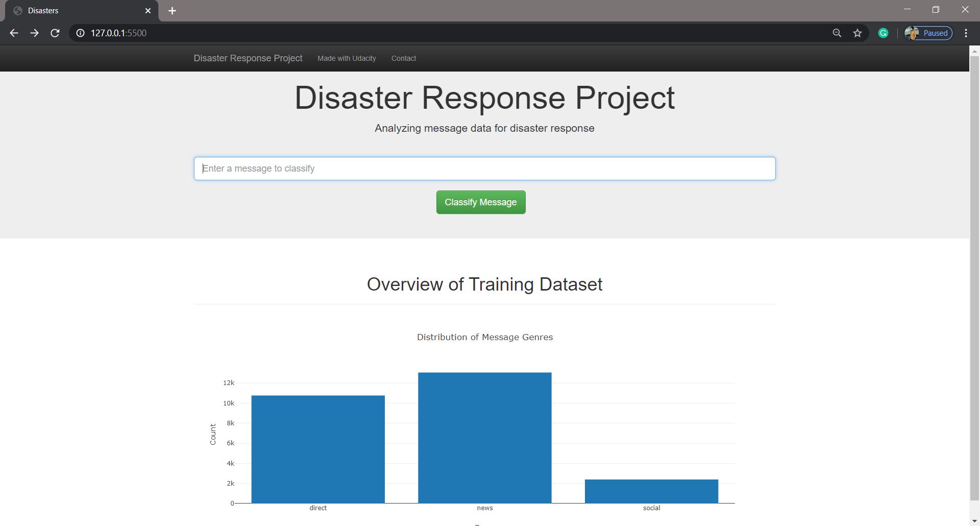Open the Grammarly extension

[x=883, y=32]
